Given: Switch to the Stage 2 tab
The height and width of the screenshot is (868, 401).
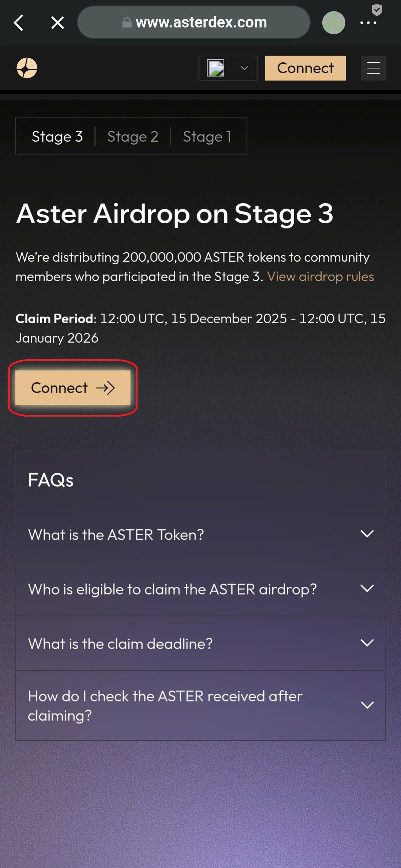Looking at the screenshot, I should (132, 136).
